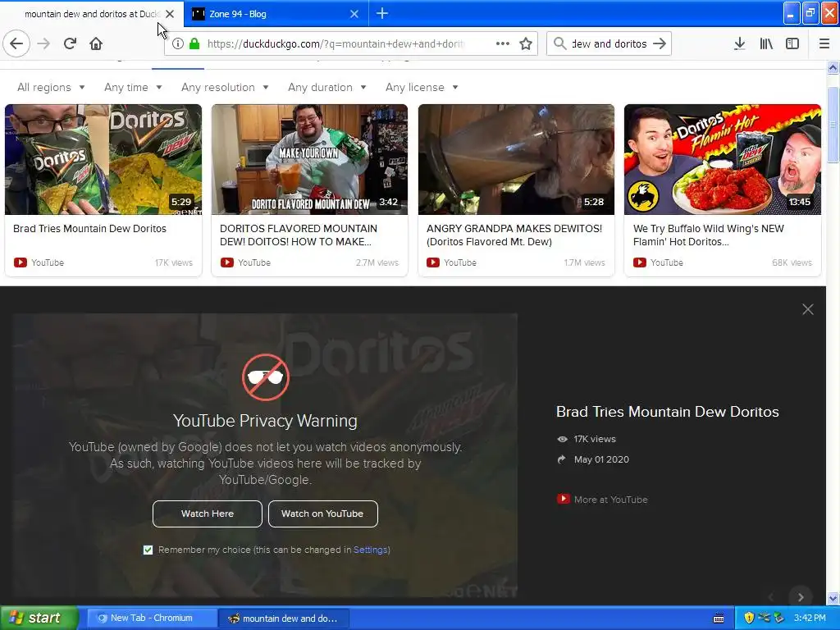Open a new tab with plus

point(382,13)
